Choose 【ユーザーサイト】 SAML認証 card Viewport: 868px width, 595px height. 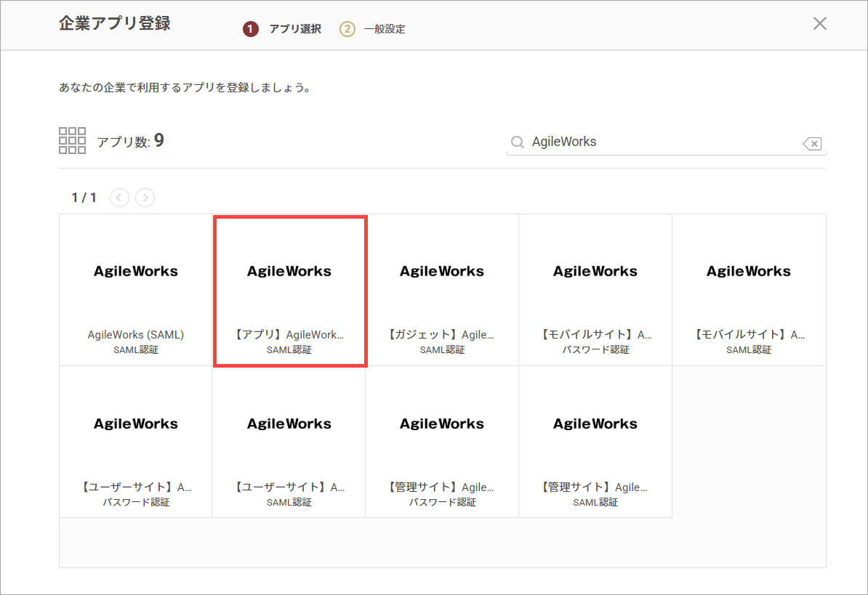pyautogui.click(x=289, y=442)
